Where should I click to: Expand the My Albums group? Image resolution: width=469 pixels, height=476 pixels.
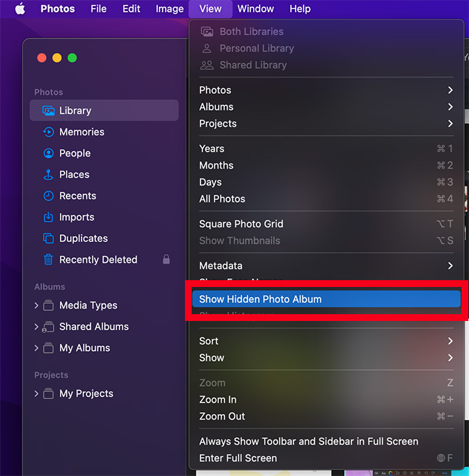click(x=37, y=348)
